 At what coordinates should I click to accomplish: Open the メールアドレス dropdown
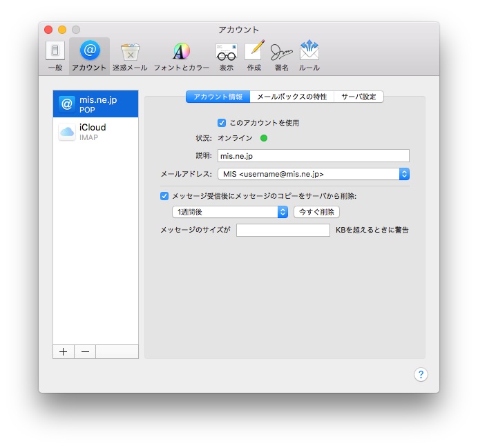click(x=314, y=174)
